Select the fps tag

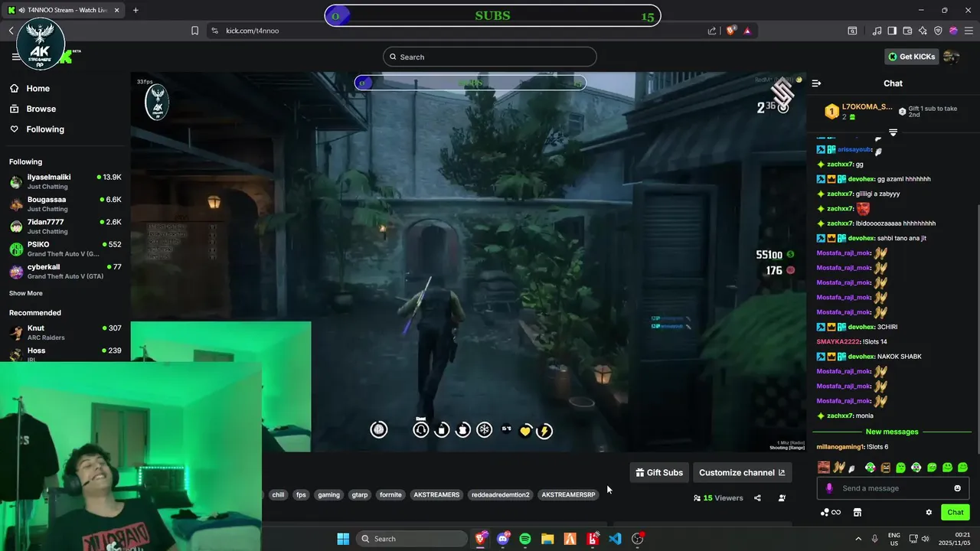point(301,495)
